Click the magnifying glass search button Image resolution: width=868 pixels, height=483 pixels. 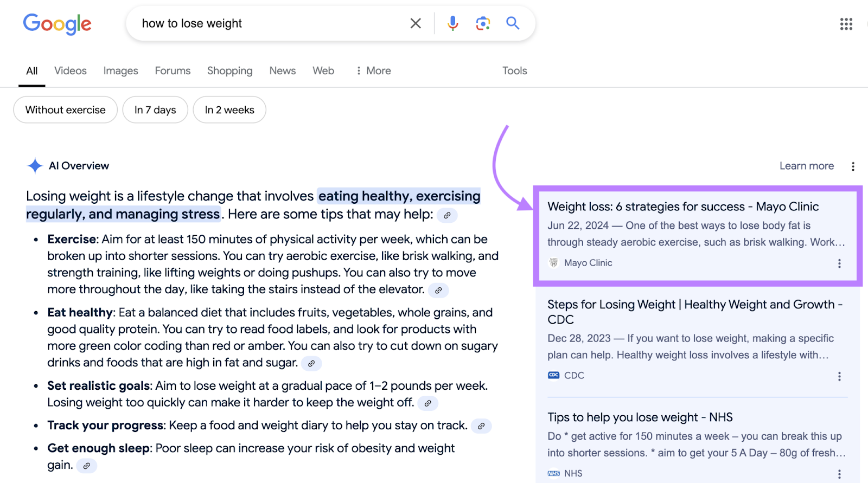[x=513, y=23]
